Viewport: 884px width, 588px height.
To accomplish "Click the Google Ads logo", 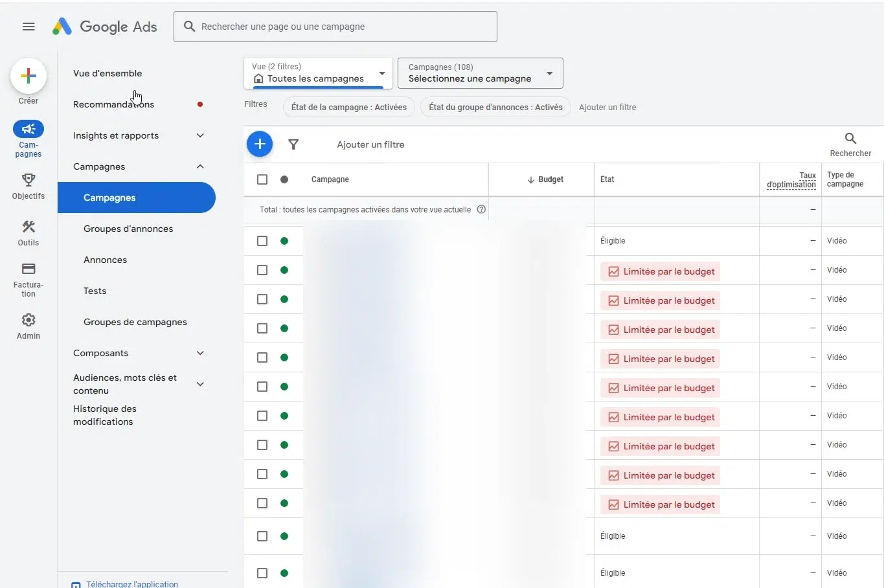I will pos(105,27).
